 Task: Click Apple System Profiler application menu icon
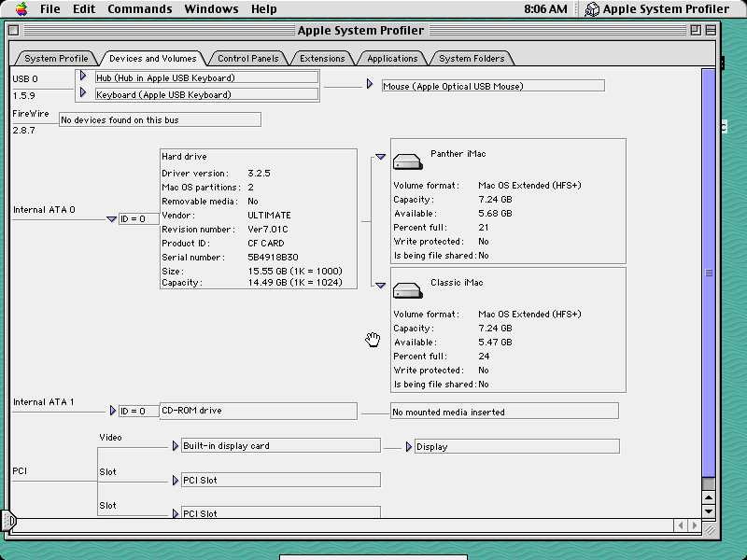click(x=592, y=9)
